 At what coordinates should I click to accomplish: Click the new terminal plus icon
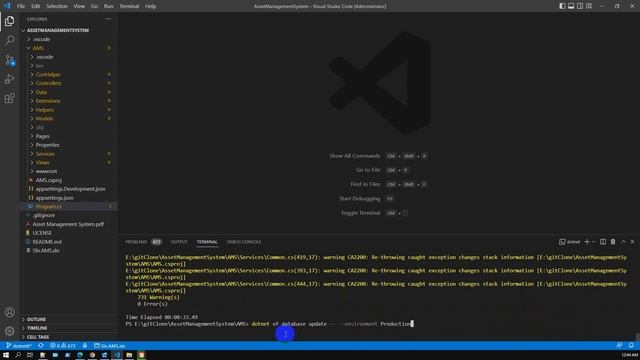(587, 242)
